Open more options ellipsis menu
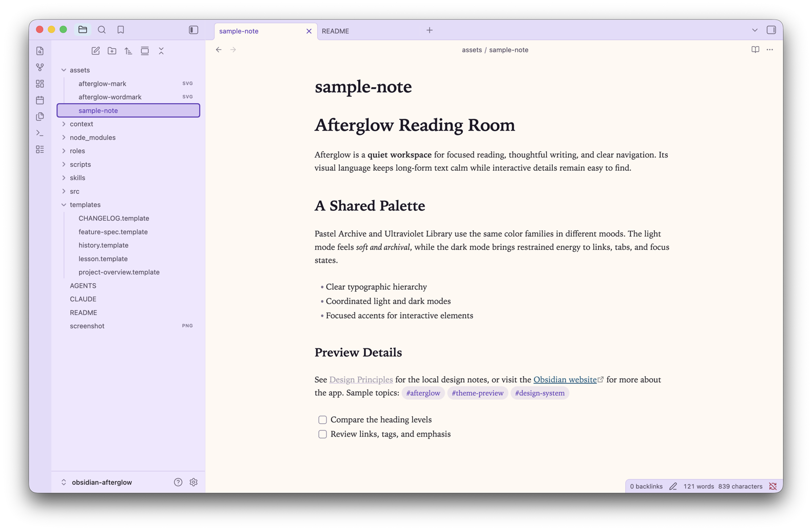This screenshot has width=812, height=531. point(769,50)
